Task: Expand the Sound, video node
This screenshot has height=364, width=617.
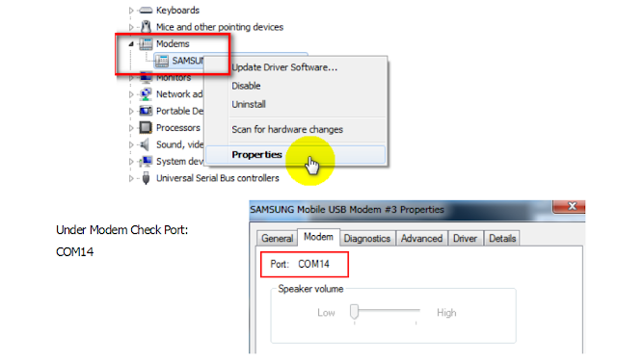Action: (131, 144)
